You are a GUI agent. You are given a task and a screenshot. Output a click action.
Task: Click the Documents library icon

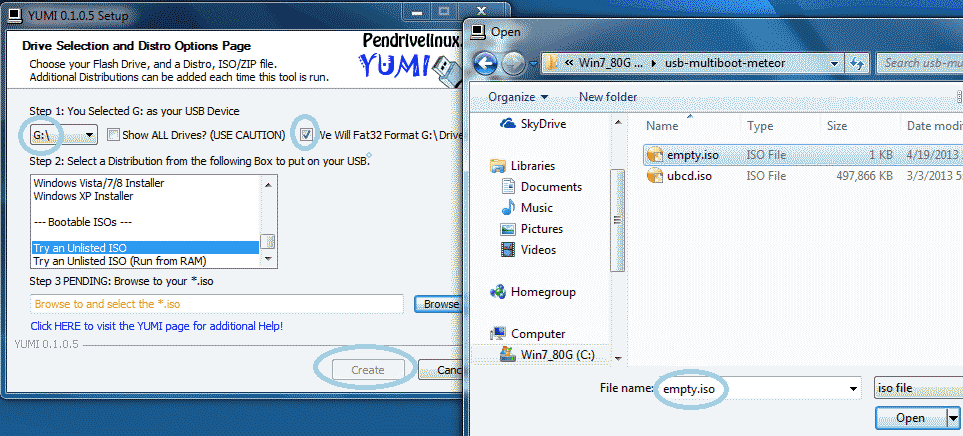[508, 187]
